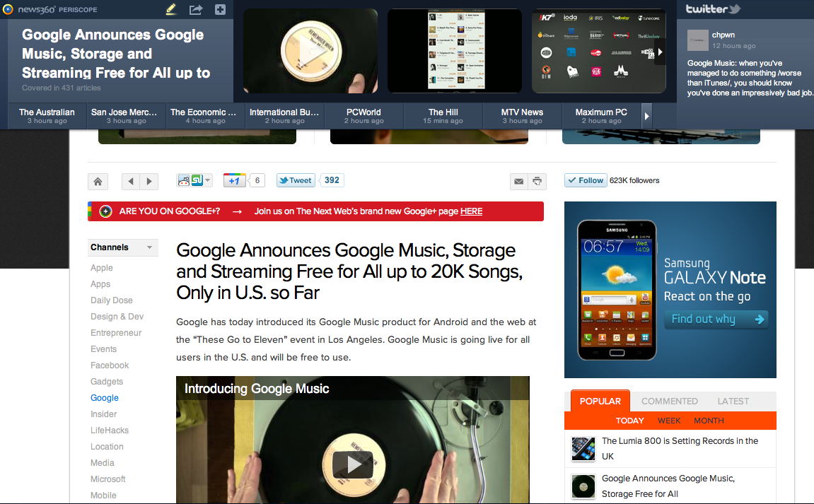Open the record labels logos thumbnail
Viewport: 814px width, 504px height.
(x=598, y=51)
